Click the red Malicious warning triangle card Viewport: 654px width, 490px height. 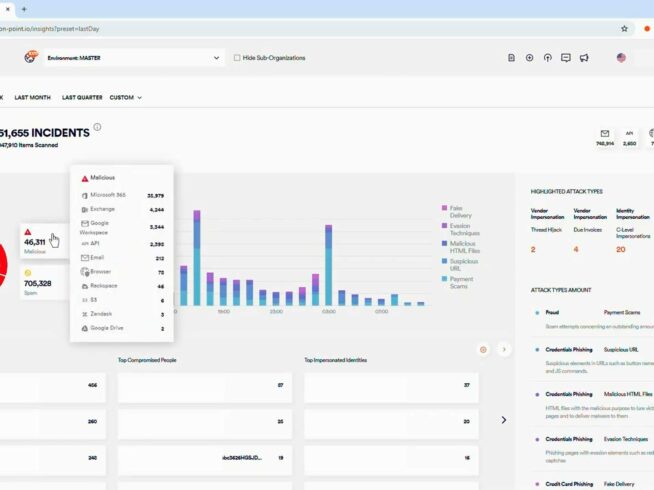[44, 241]
